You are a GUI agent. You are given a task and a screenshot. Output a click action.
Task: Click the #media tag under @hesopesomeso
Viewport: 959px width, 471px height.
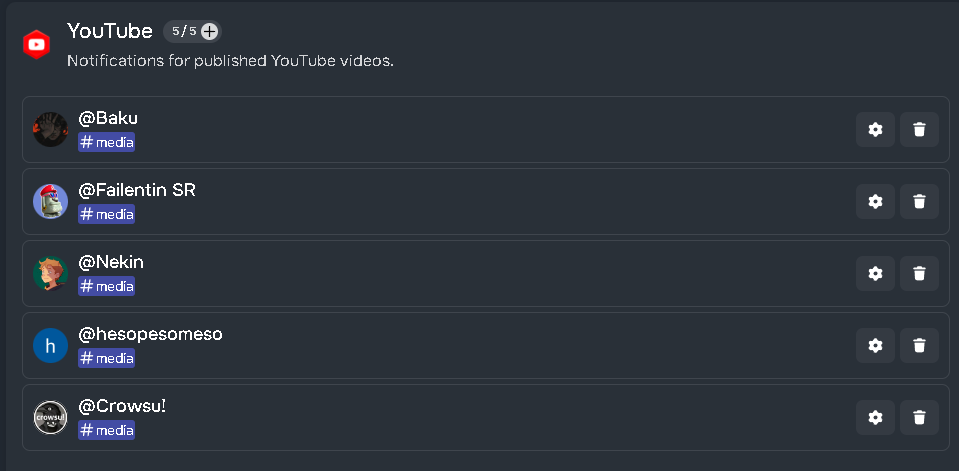(106, 358)
